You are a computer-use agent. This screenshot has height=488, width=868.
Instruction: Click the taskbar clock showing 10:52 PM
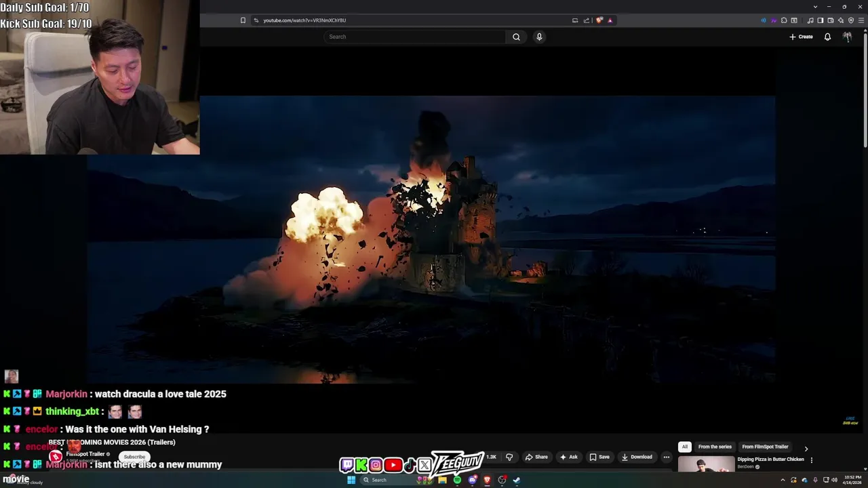(853, 480)
